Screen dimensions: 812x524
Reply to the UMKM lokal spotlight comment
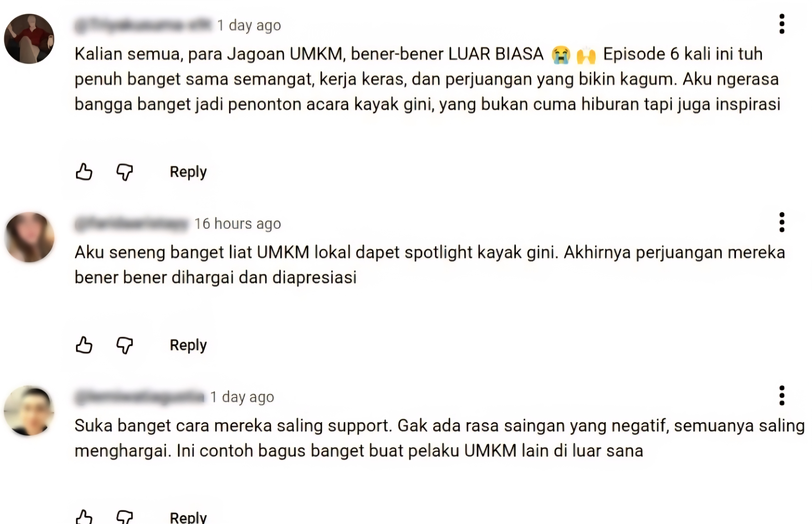(x=188, y=345)
